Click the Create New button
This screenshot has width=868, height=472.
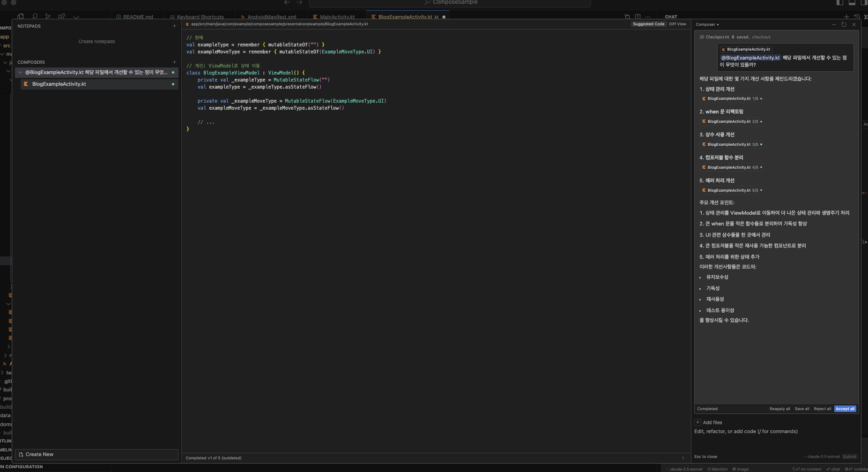(x=96, y=454)
